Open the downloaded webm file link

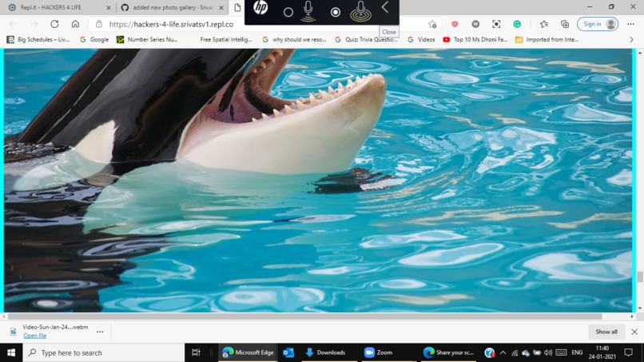tap(35, 336)
